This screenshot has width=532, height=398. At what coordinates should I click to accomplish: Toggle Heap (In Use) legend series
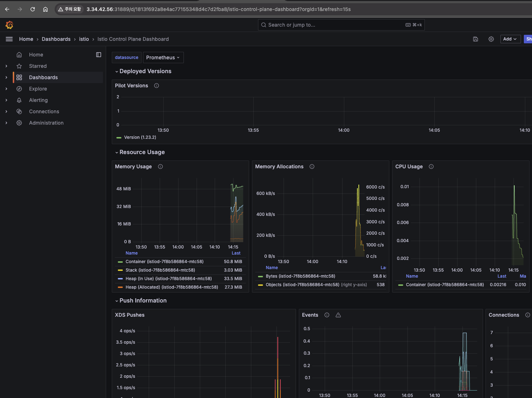pos(169,279)
